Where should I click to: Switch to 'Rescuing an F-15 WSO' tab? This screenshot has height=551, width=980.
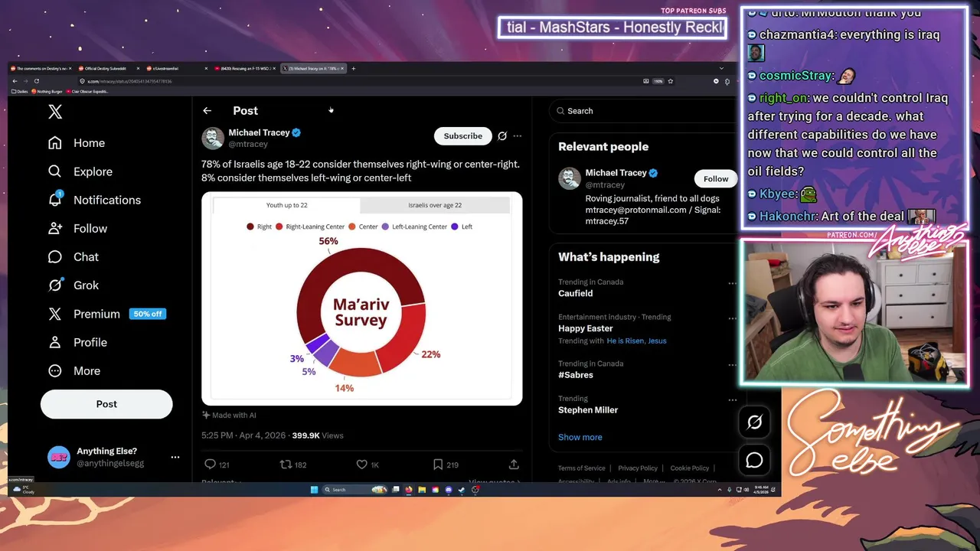(x=243, y=68)
